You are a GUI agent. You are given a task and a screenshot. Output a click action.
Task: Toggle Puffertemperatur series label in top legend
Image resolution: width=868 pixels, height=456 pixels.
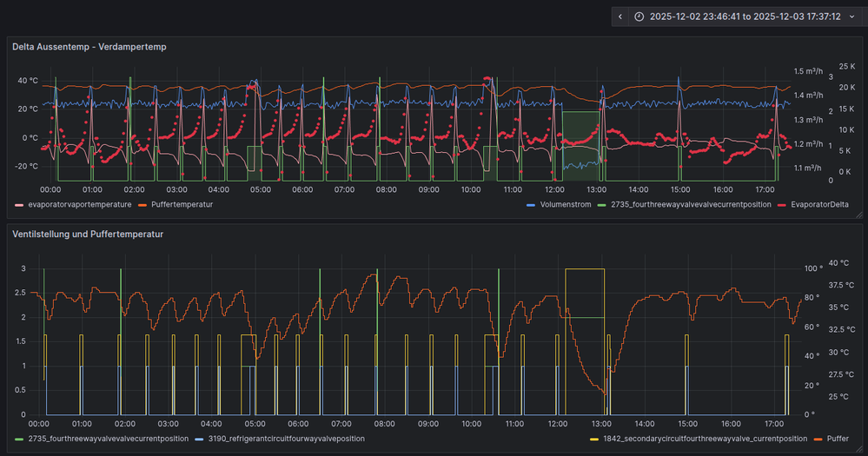(x=182, y=205)
